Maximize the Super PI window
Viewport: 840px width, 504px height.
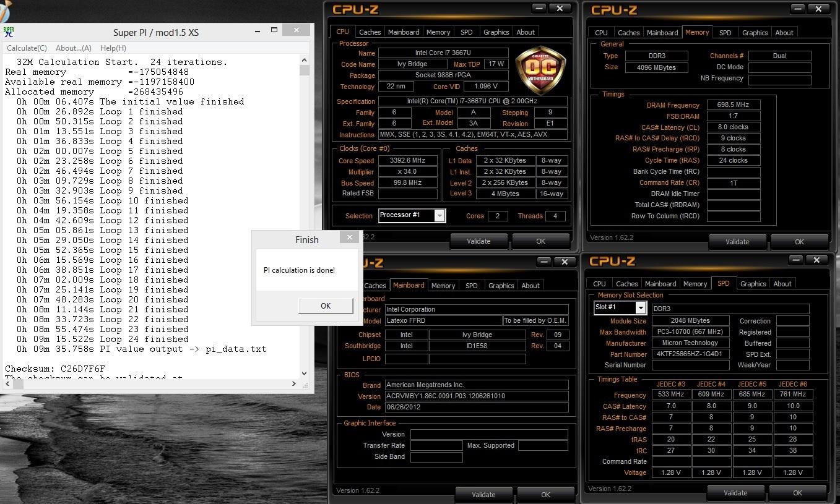(x=274, y=31)
